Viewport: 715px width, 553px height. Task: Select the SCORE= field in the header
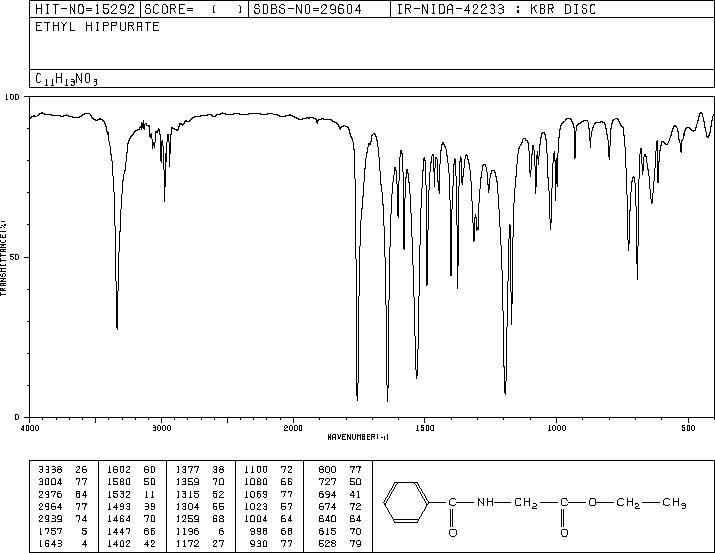point(194,9)
